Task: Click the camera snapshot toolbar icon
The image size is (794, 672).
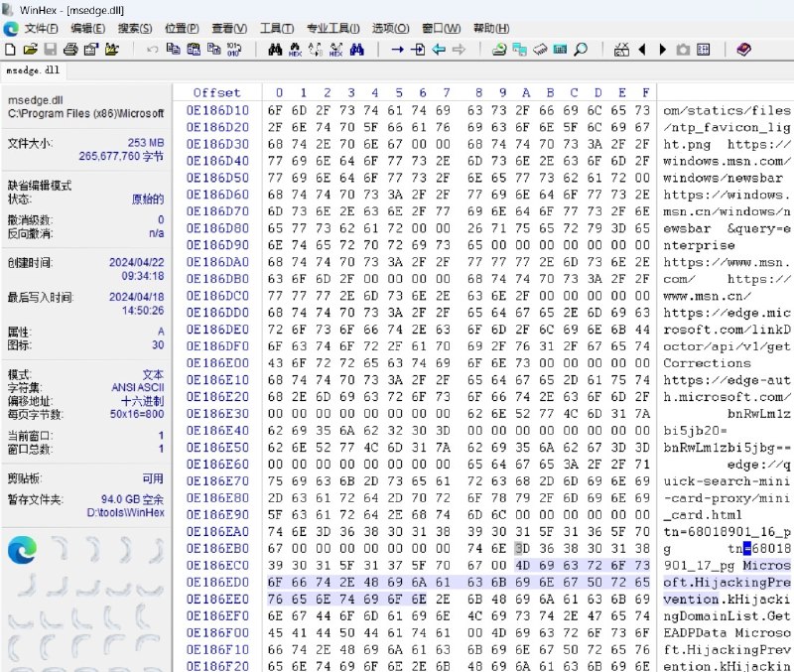Action: [x=683, y=49]
